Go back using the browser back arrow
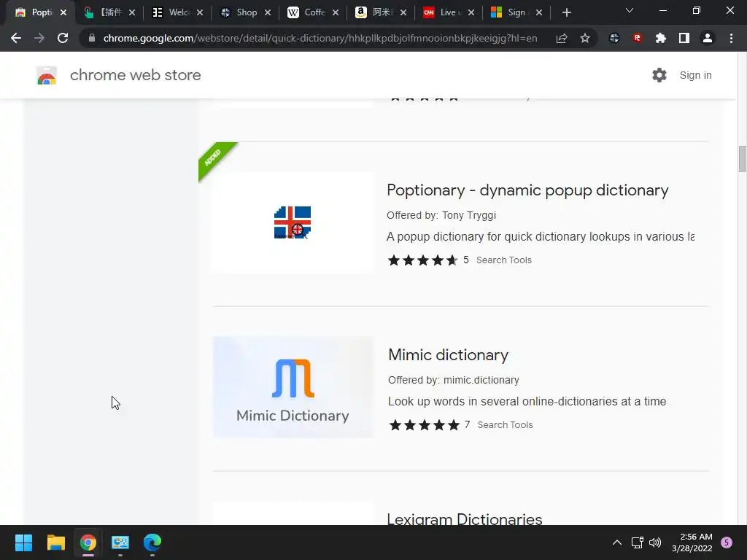747x560 pixels. pyautogui.click(x=16, y=38)
